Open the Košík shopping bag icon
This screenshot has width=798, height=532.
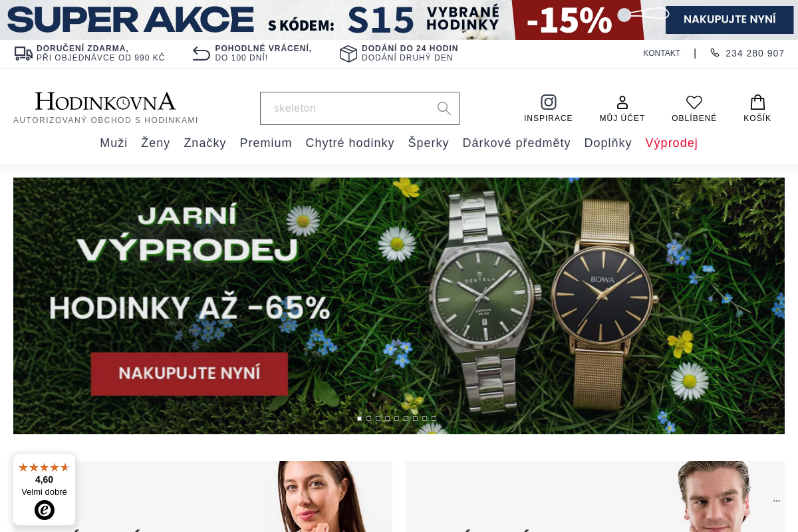757,102
